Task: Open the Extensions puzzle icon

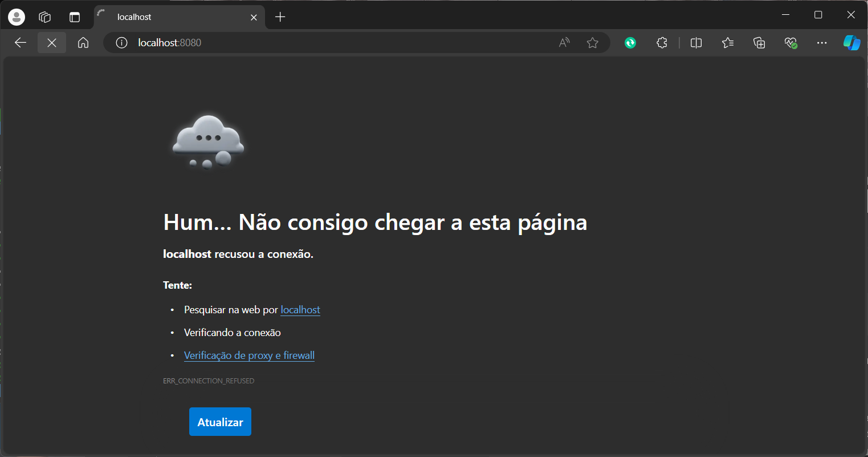Action: (662, 43)
